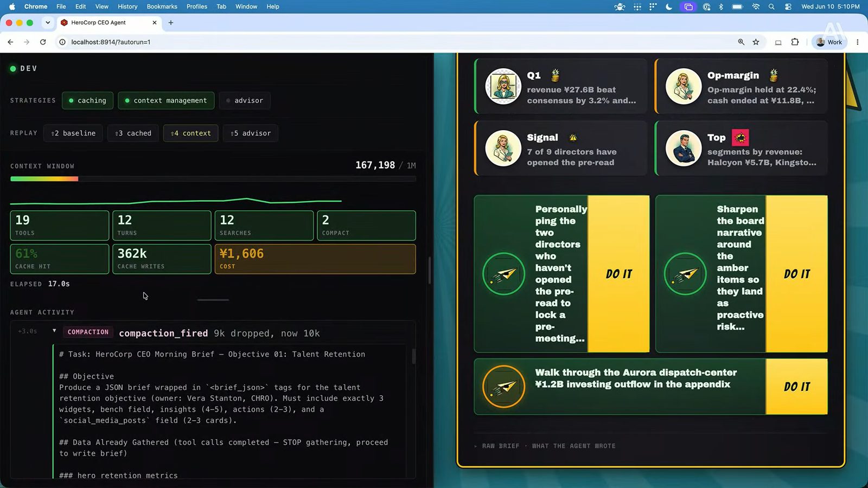The image size is (868, 488).
Task: Click the '¥1,606' cost card
Action: (315, 259)
